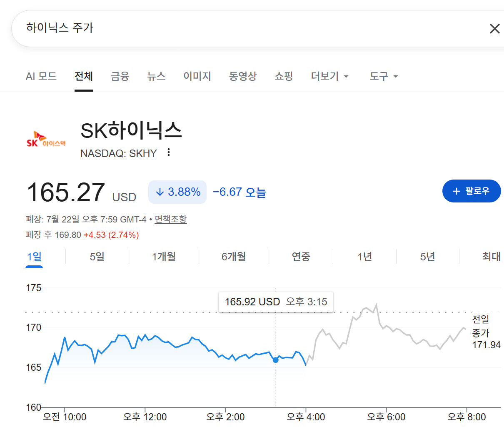Open the 동영상 results tab
504x432 pixels.
point(243,76)
